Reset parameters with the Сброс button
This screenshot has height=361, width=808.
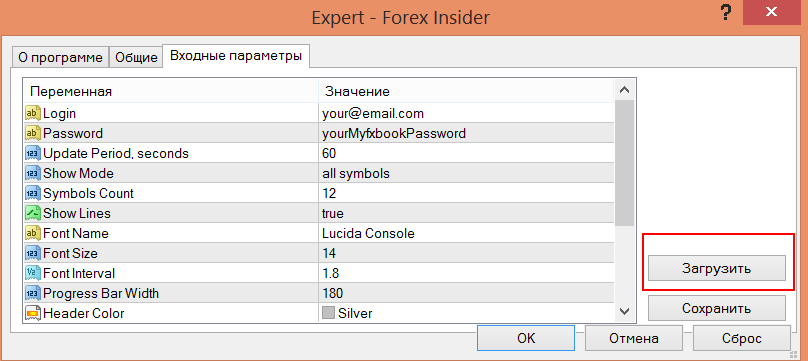point(742,338)
